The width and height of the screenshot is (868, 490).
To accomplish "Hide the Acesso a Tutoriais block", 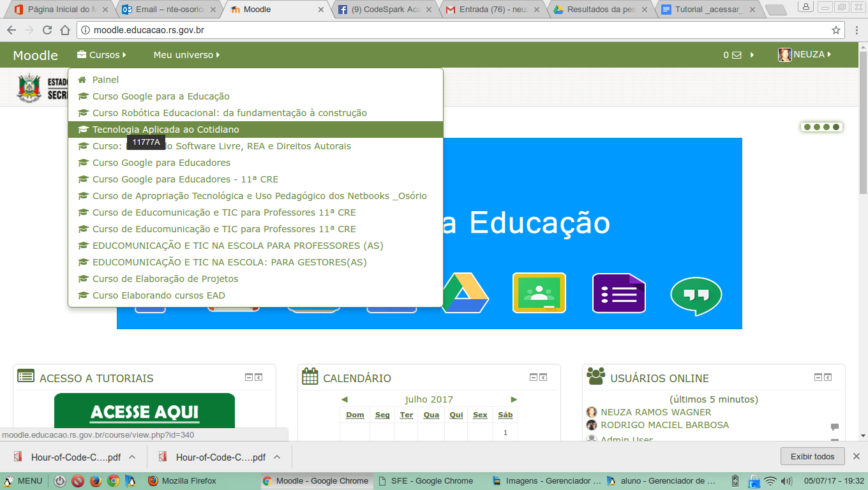I will 249,378.
